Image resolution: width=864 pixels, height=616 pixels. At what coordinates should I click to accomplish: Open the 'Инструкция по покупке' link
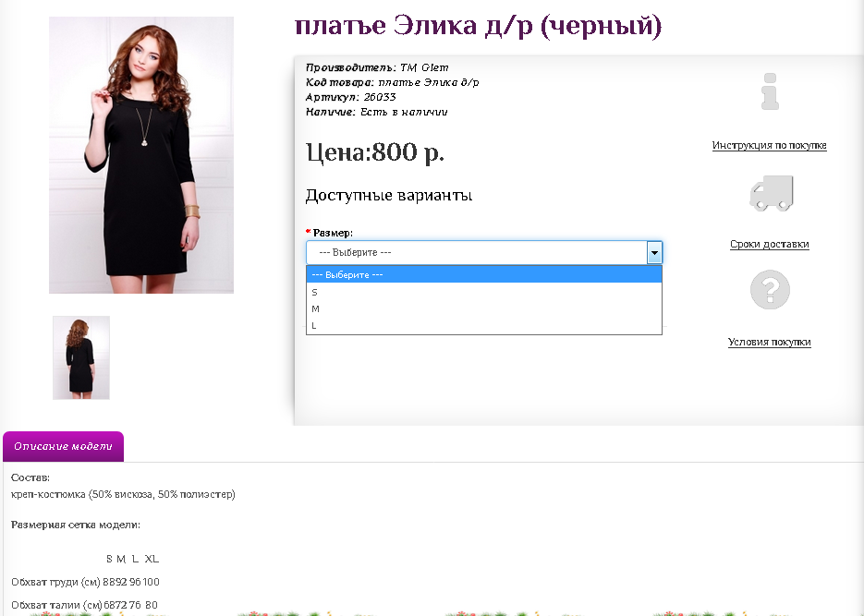point(769,146)
